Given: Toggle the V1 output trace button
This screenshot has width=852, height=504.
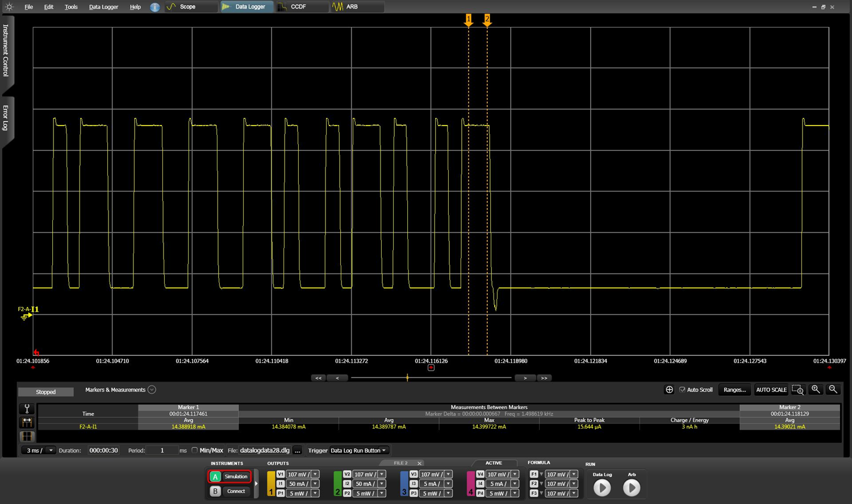Looking at the screenshot, I should (x=280, y=474).
